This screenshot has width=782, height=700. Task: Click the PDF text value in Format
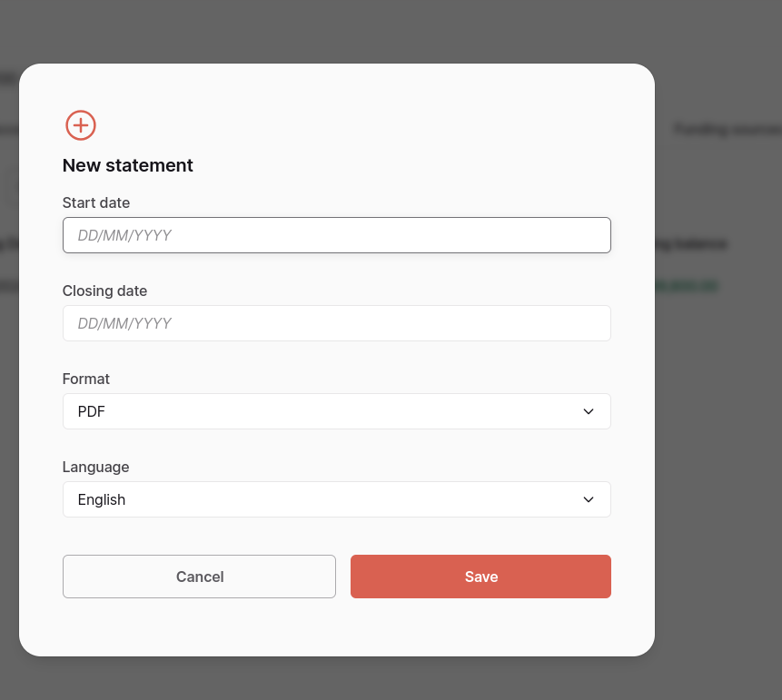coord(91,411)
